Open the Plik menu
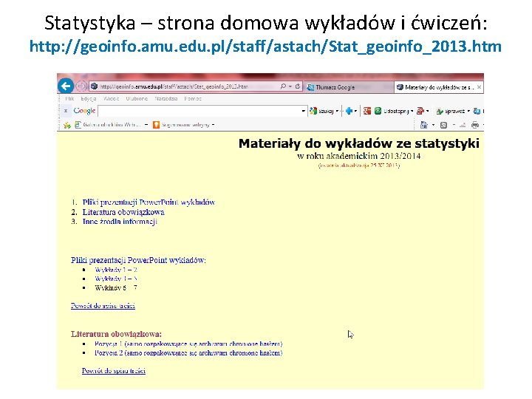This screenshot has width=532, height=399. click(69, 98)
